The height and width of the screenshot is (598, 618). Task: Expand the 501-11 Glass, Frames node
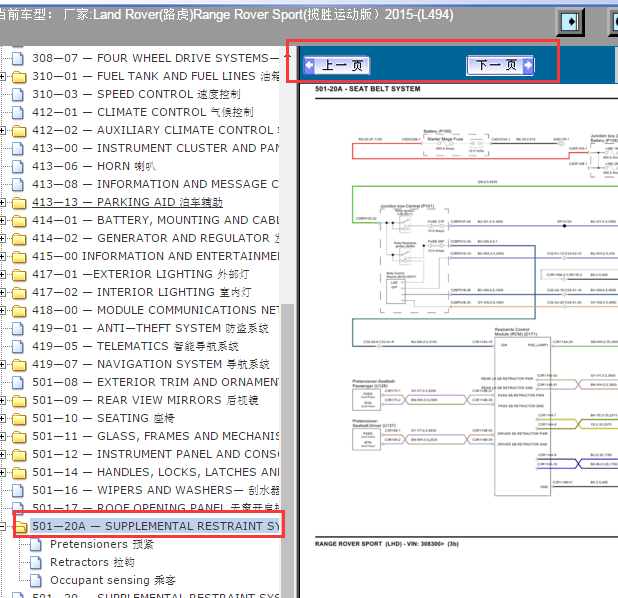[2, 436]
